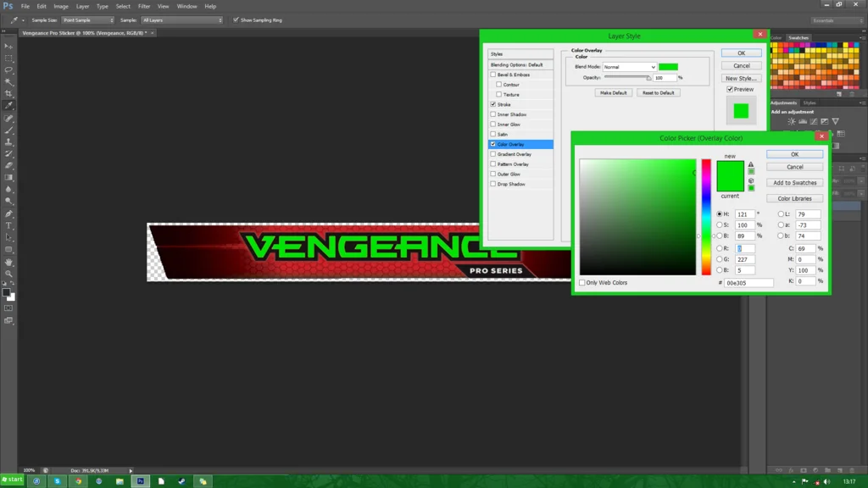
Task: Open the Layer menu
Action: click(82, 7)
